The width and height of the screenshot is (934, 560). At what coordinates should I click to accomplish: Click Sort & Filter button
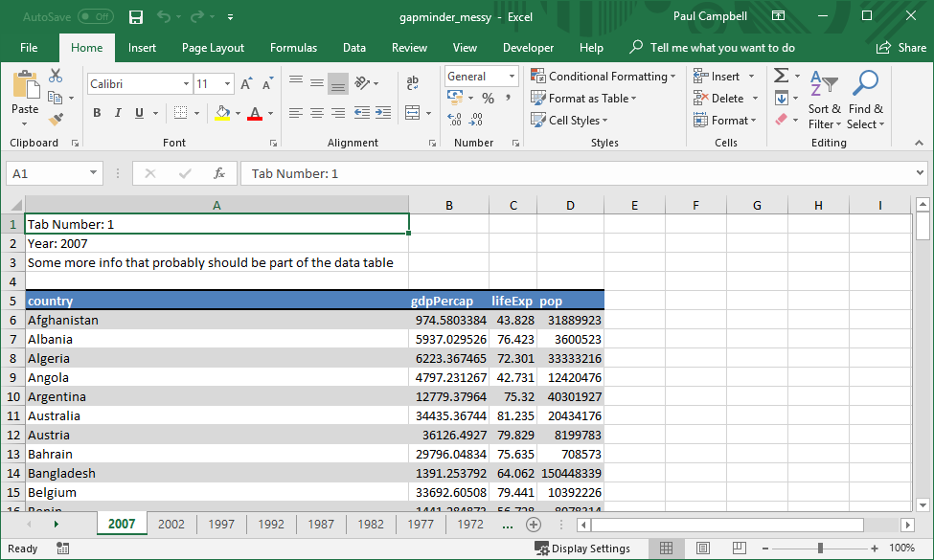coord(825,100)
